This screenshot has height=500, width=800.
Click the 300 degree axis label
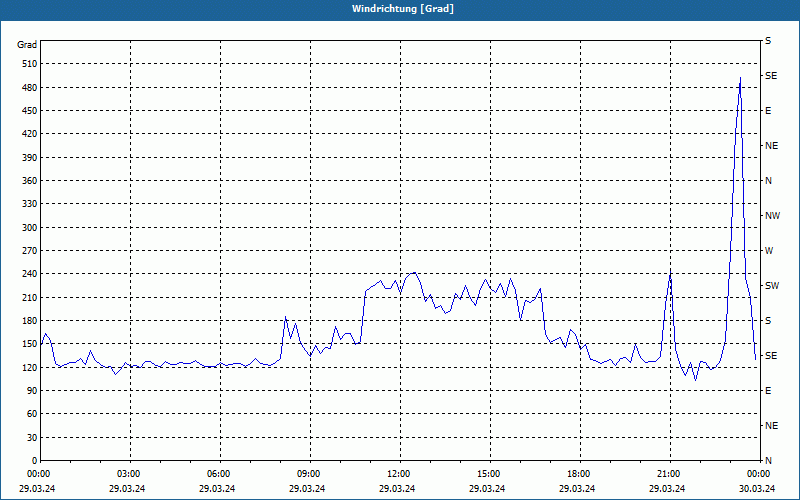click(x=30, y=228)
